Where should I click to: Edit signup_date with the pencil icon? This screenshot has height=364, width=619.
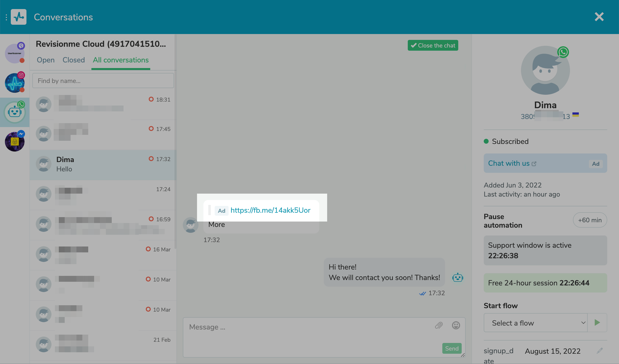click(x=600, y=351)
